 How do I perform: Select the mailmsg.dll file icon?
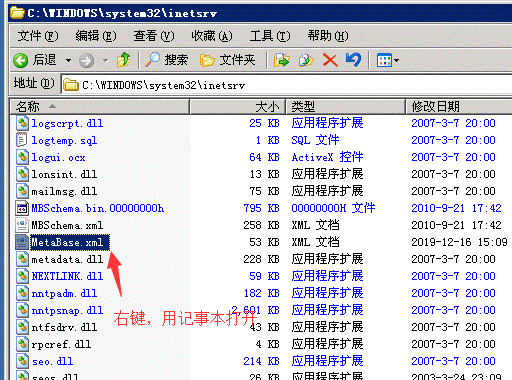click(22, 191)
